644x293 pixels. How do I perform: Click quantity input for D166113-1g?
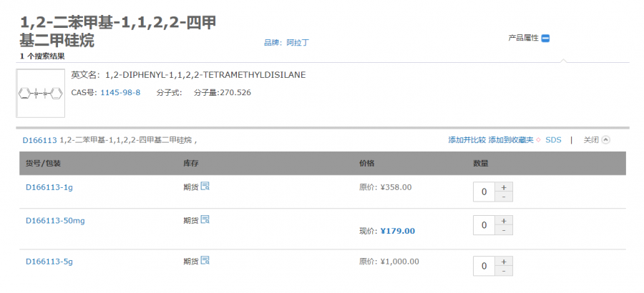pyautogui.click(x=484, y=192)
